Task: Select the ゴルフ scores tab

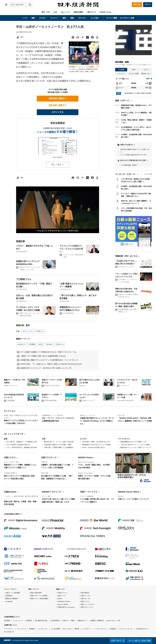Action: click(146, 70)
